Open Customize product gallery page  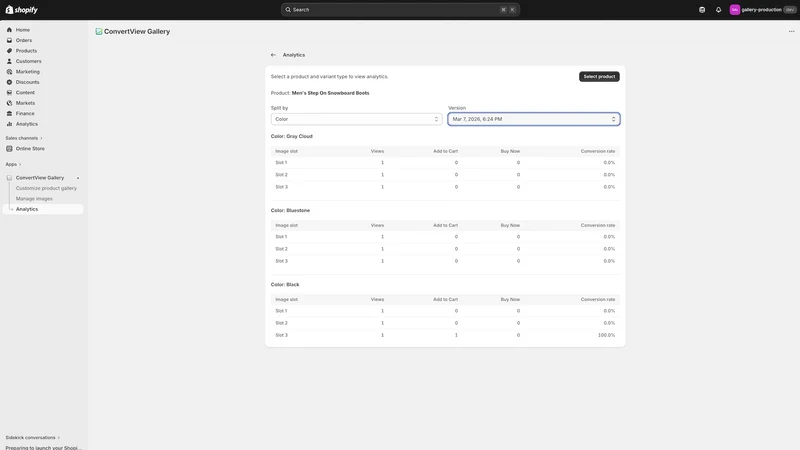pyautogui.click(x=46, y=188)
